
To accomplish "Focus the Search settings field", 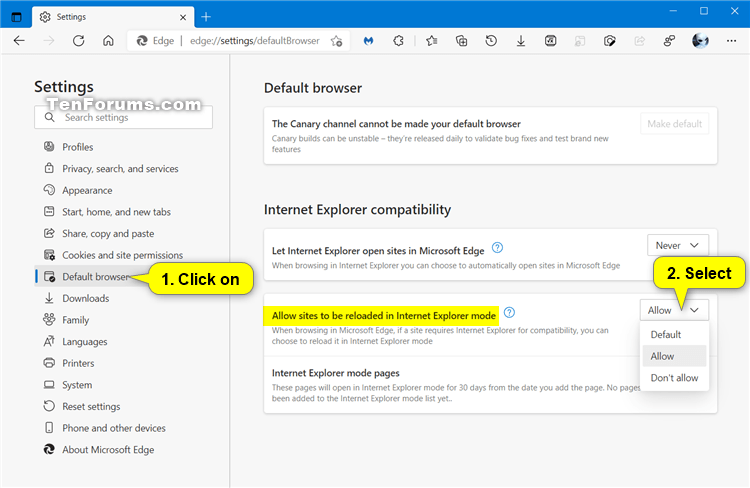I will 123,117.
